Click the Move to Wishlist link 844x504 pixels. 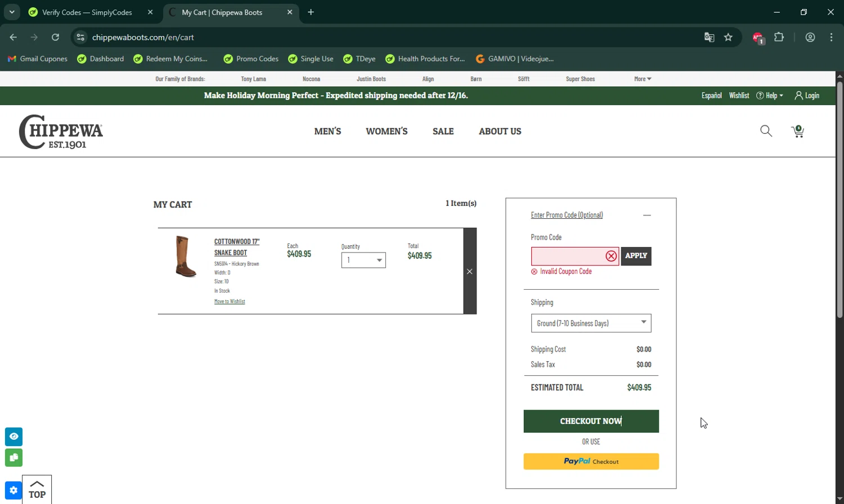tap(230, 301)
